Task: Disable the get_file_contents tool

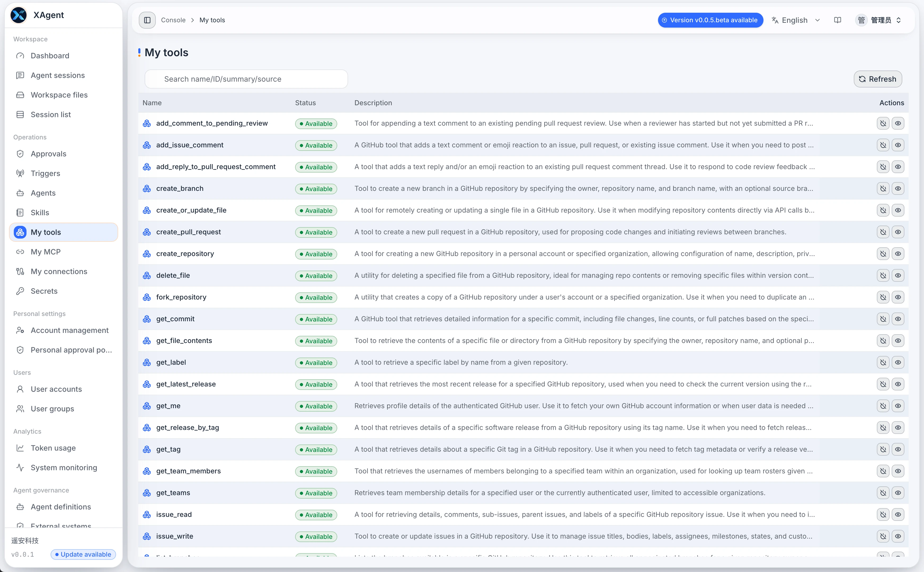Action: [883, 341]
